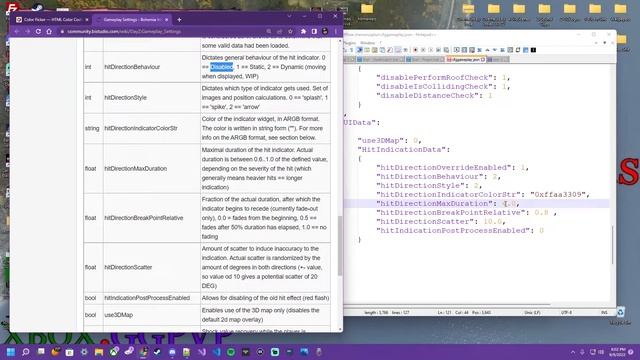The height and width of the screenshot is (360, 640).
Task: Switch to the Gameplay Settings browser tab
Action: pos(132,20)
